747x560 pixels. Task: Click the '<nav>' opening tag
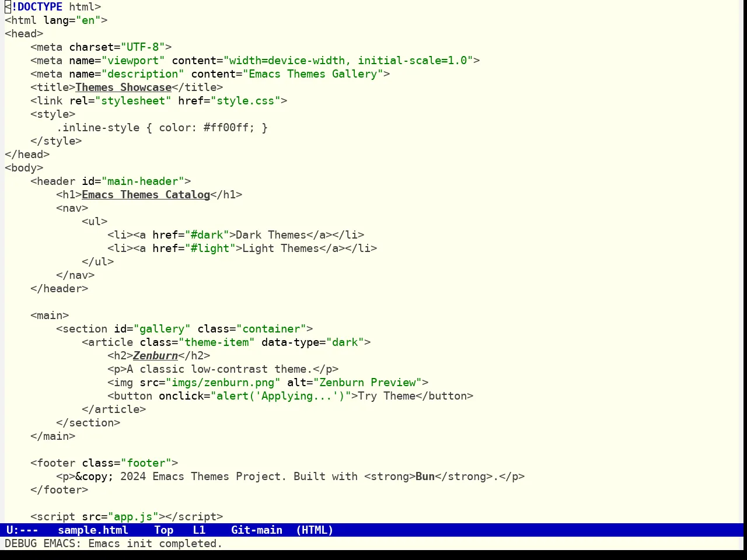72,208
